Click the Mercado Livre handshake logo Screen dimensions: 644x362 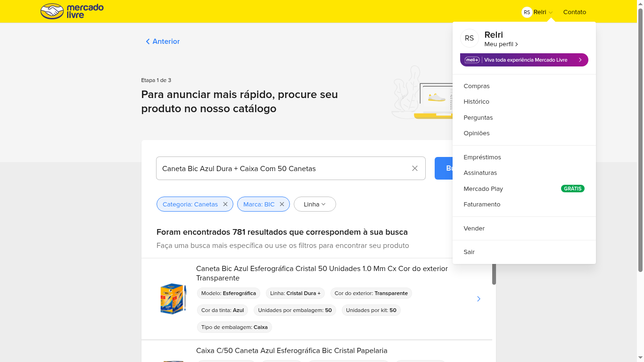tap(52, 11)
